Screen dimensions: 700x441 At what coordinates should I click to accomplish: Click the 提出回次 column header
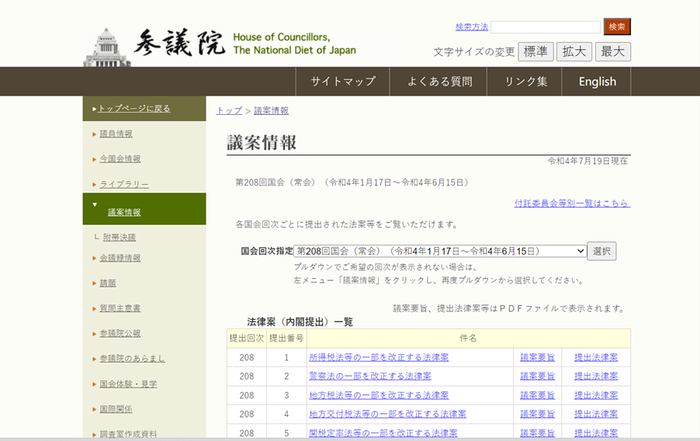246,338
